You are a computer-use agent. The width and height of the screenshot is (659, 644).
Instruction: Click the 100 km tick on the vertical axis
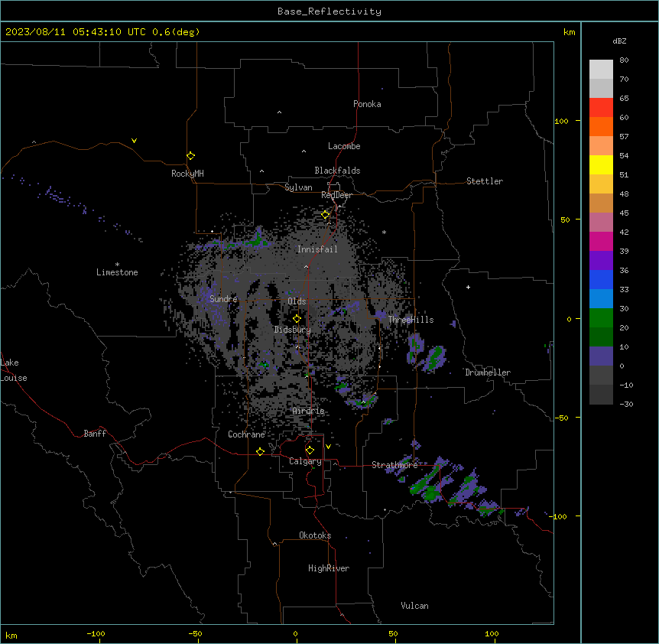(561, 121)
